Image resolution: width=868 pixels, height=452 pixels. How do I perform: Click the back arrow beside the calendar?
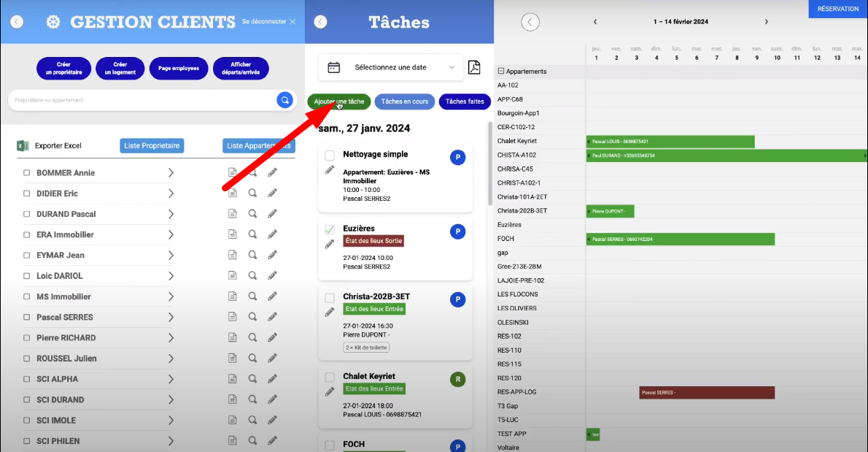530,22
